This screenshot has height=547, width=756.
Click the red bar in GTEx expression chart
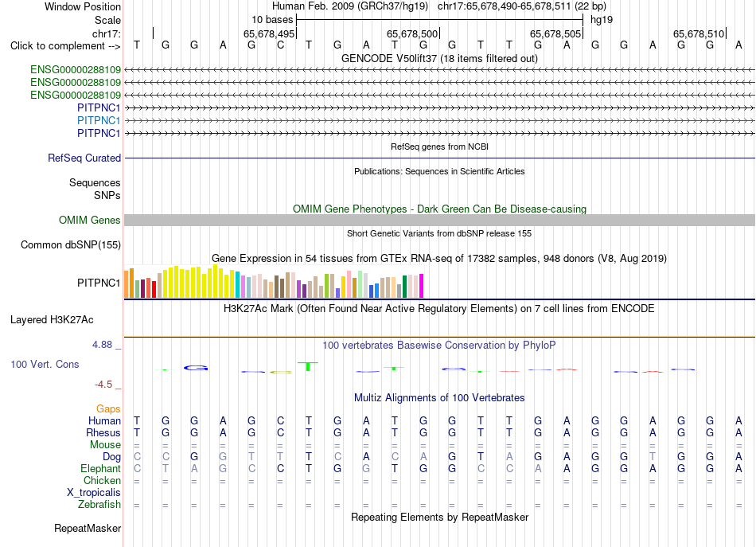[154, 289]
